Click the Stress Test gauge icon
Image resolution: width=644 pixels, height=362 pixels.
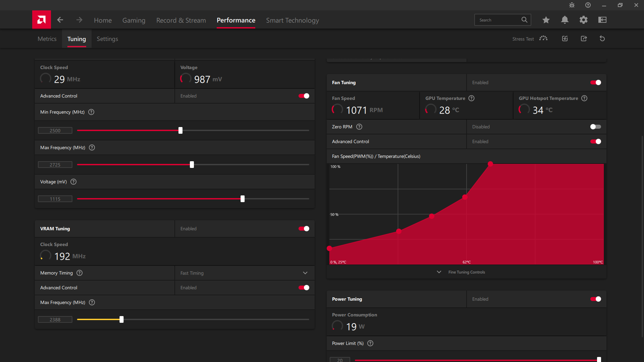coord(543,39)
